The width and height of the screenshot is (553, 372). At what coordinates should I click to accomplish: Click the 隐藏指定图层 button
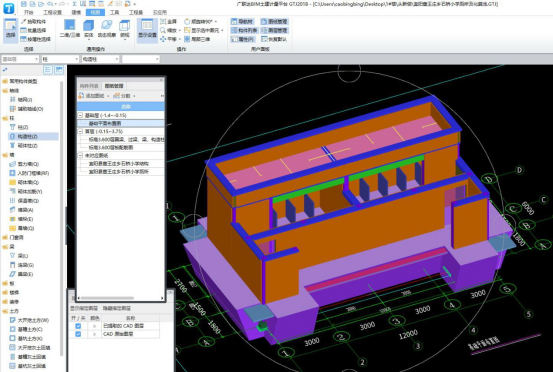pyautogui.click(x=117, y=308)
